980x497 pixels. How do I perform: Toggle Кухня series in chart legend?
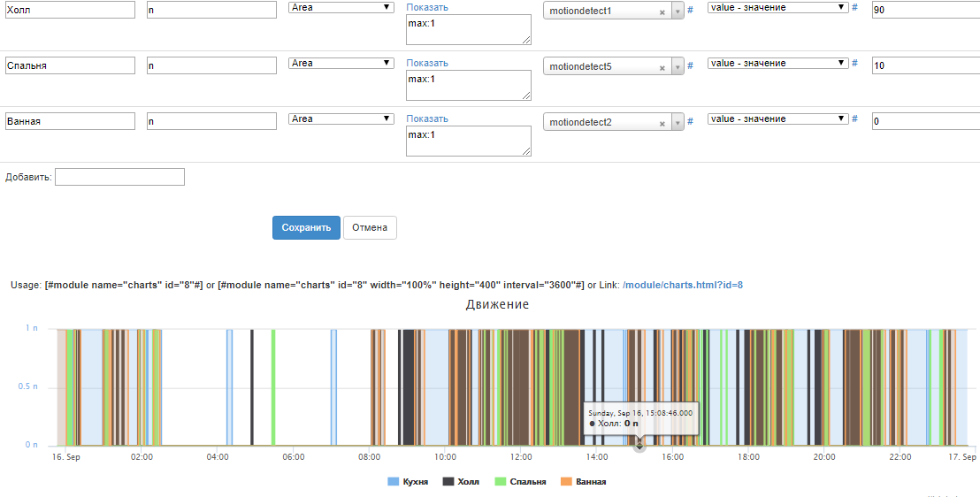pos(409,482)
